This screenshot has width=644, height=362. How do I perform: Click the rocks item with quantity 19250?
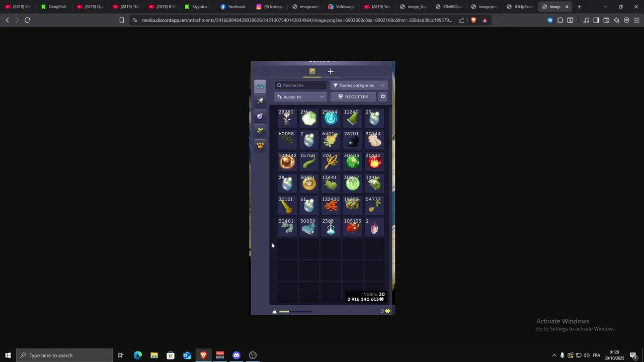tap(352, 205)
